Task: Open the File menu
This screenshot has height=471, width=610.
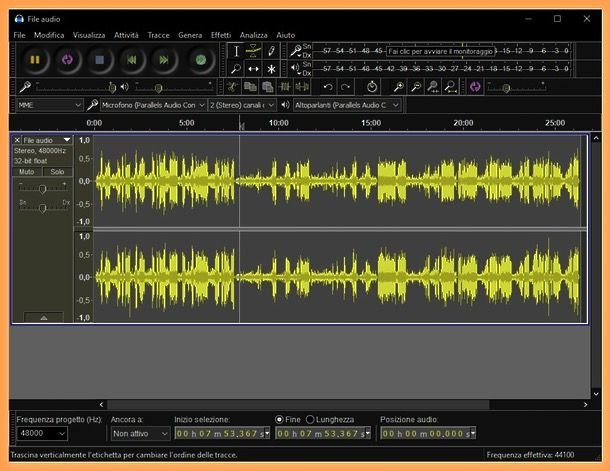Action: pos(19,35)
